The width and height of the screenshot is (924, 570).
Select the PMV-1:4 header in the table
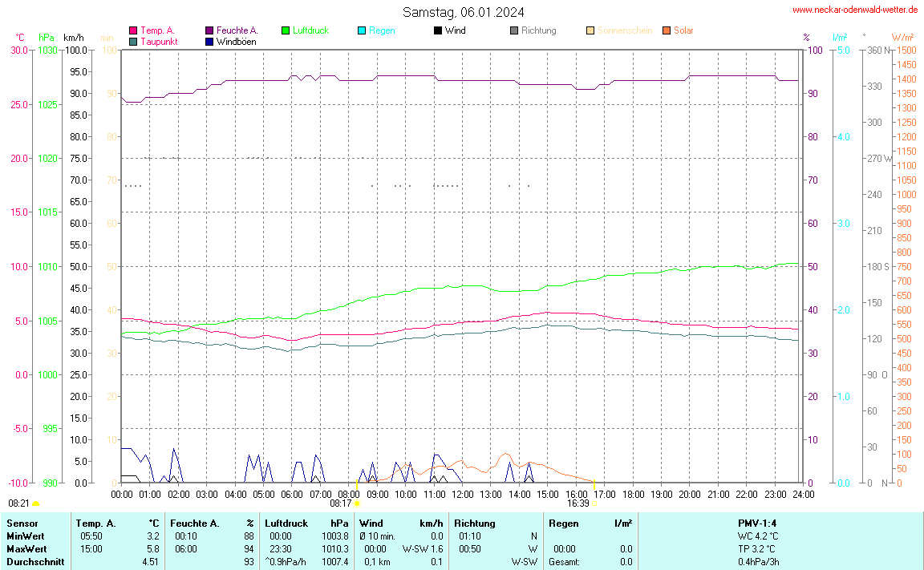[x=758, y=524]
